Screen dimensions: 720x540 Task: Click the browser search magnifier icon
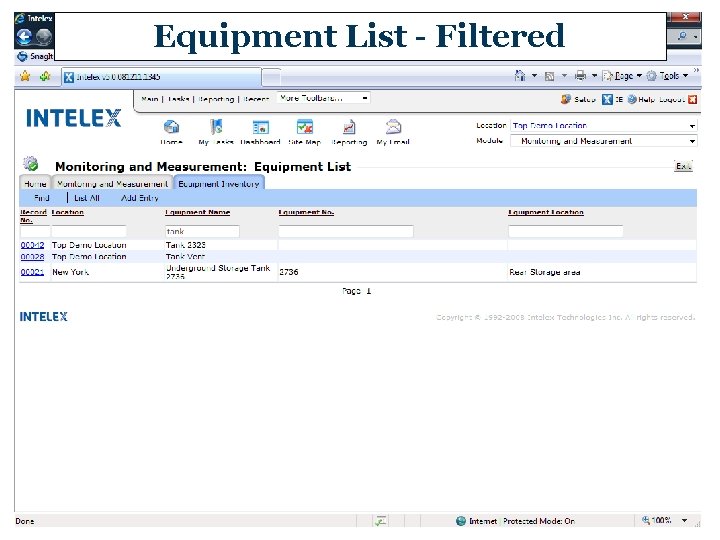pos(682,36)
